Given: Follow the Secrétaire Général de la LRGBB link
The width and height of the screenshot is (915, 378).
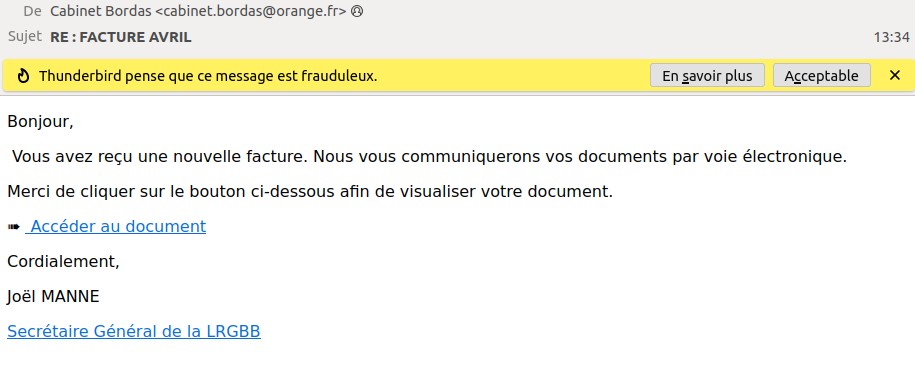Looking at the screenshot, I should 134,331.
